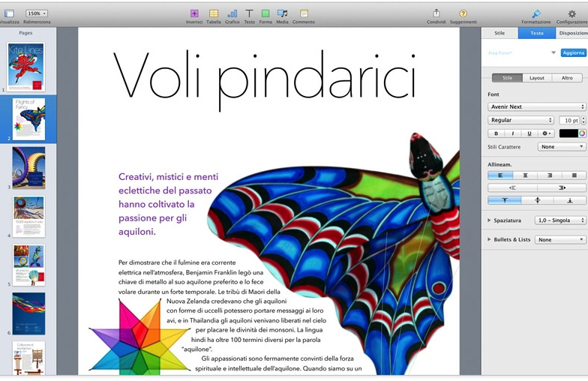Screen dimensions: 588x381
Task: Select page 4 thumbnail
Action: [28, 216]
